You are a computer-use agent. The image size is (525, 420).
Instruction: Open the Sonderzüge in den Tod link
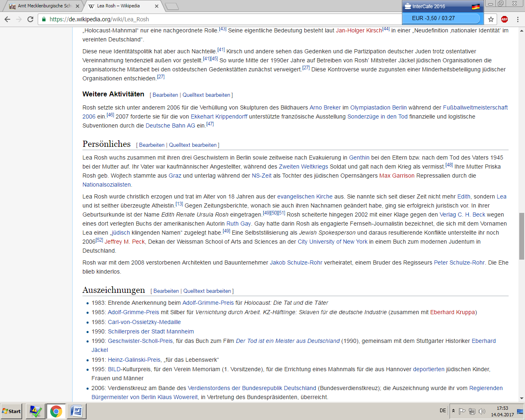coord(377,117)
